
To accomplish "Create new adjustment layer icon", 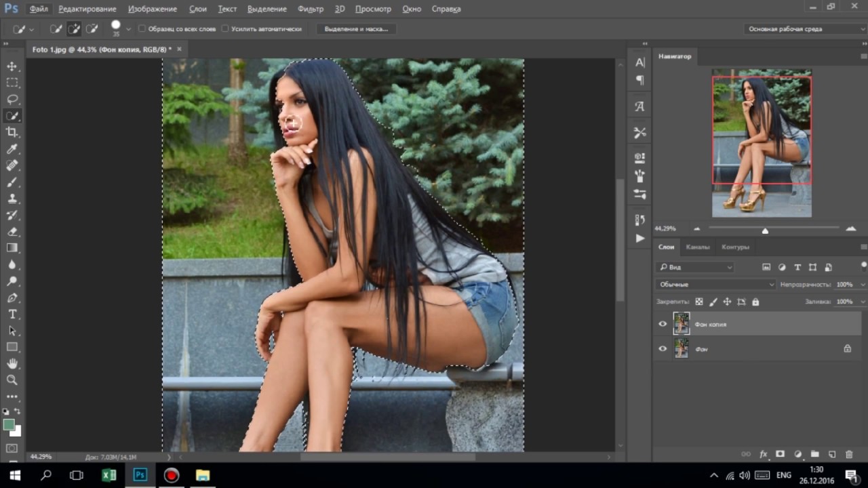I will click(797, 454).
